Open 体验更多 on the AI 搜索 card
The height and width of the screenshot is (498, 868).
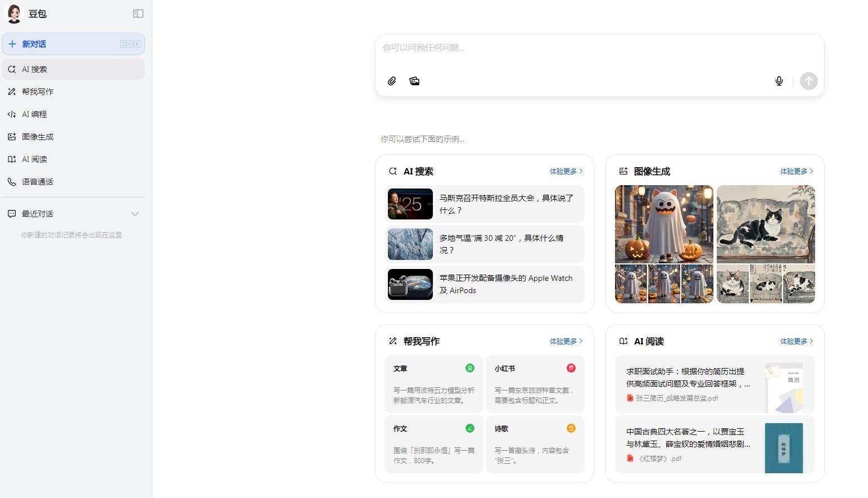tap(565, 171)
